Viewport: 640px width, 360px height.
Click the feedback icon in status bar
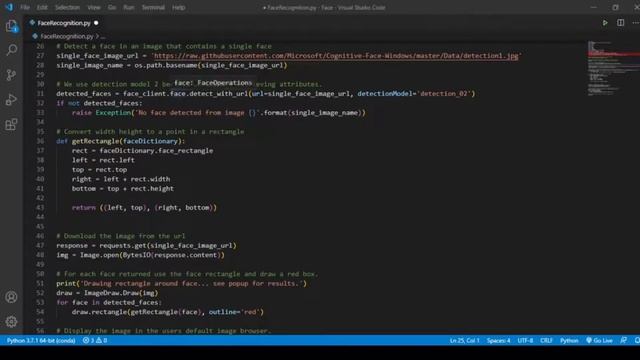tap(623, 340)
